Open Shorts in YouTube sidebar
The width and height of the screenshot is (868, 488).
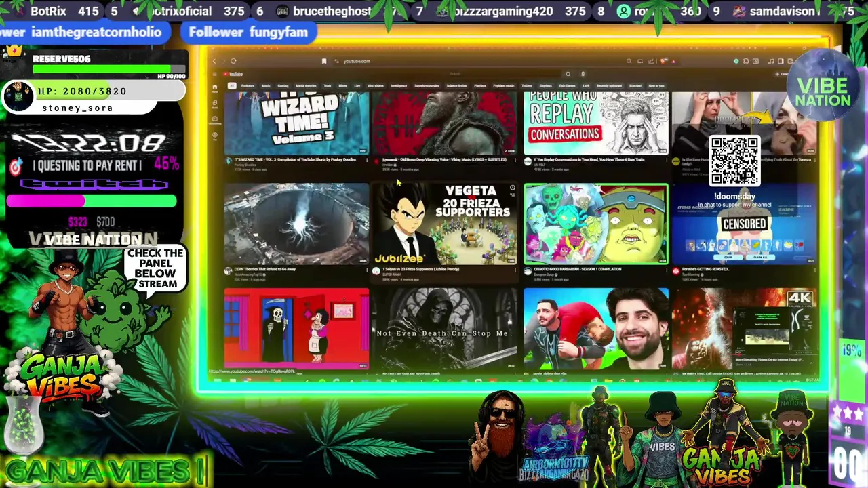click(215, 104)
